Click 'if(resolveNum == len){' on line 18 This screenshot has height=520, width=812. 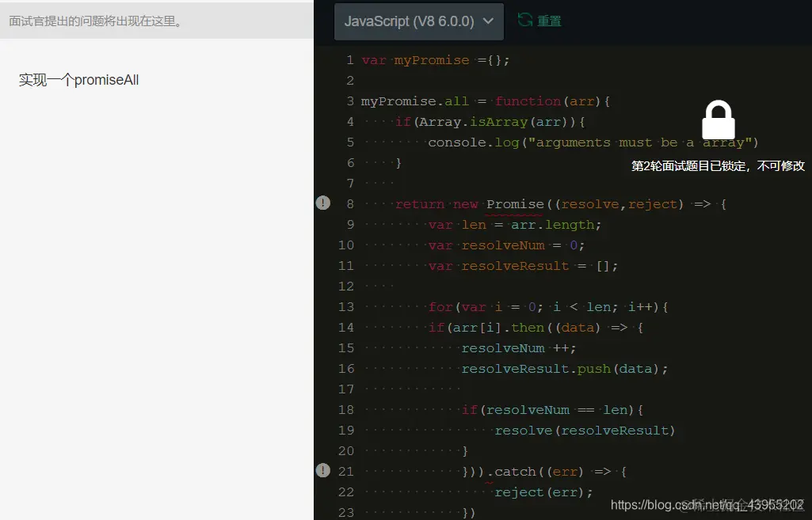point(552,410)
